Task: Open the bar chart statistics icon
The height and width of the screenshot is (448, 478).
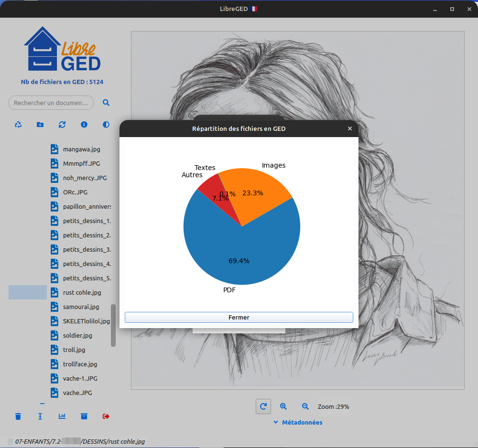Action: [62, 416]
